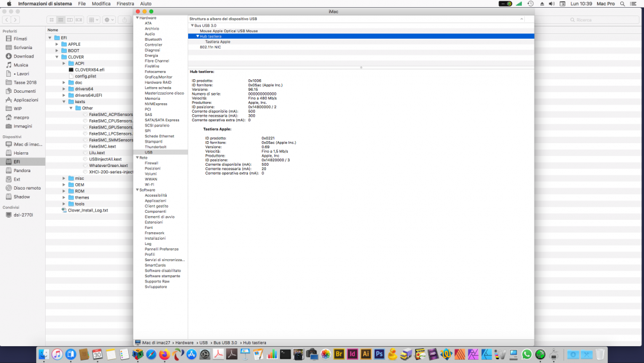The height and width of the screenshot is (363, 644).
Task: Open Safari in the dock
Action: (x=151, y=355)
